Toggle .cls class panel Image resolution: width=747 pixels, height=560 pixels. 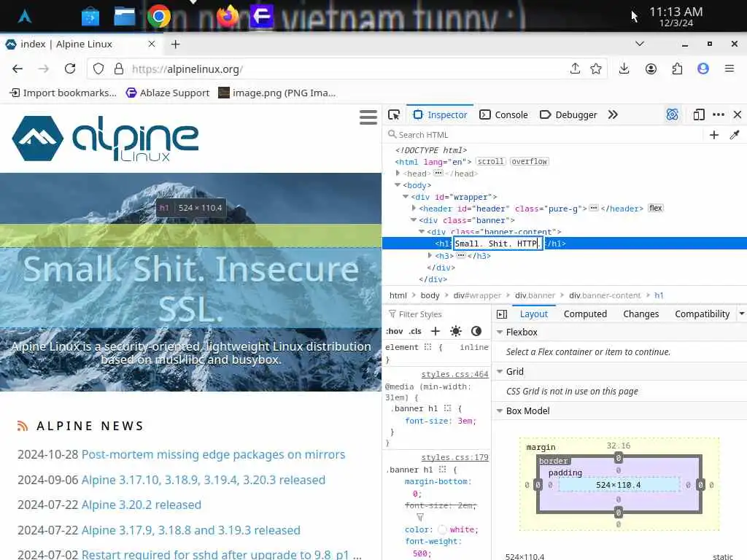pos(415,331)
